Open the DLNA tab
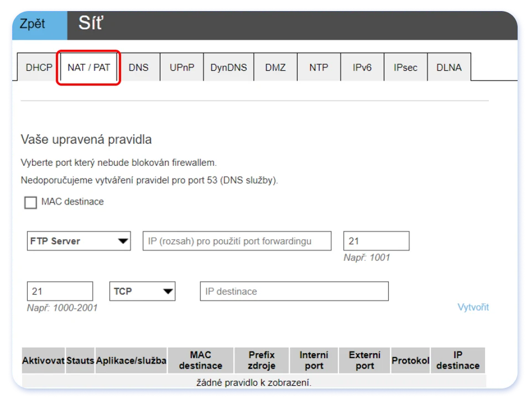The image size is (532, 404). tap(448, 67)
